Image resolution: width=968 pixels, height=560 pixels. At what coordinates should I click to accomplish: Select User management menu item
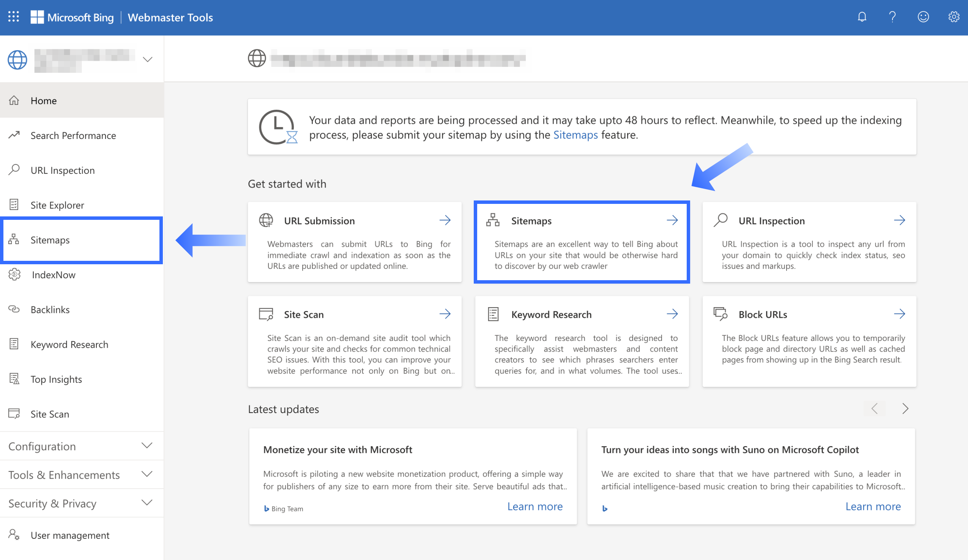pyautogui.click(x=70, y=535)
